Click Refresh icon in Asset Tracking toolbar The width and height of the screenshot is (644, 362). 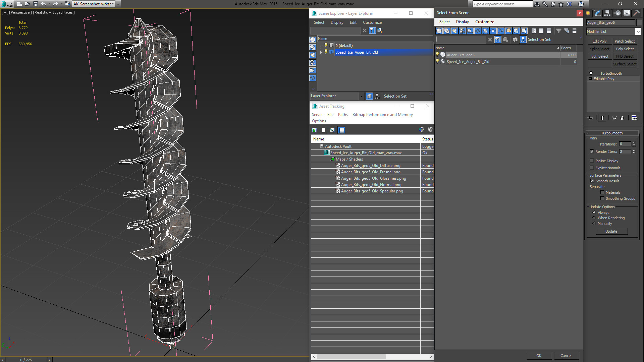coord(314,130)
